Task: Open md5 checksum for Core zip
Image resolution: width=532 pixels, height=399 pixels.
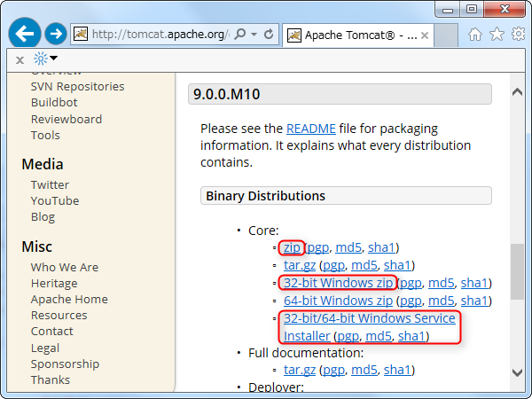Action: coord(348,247)
